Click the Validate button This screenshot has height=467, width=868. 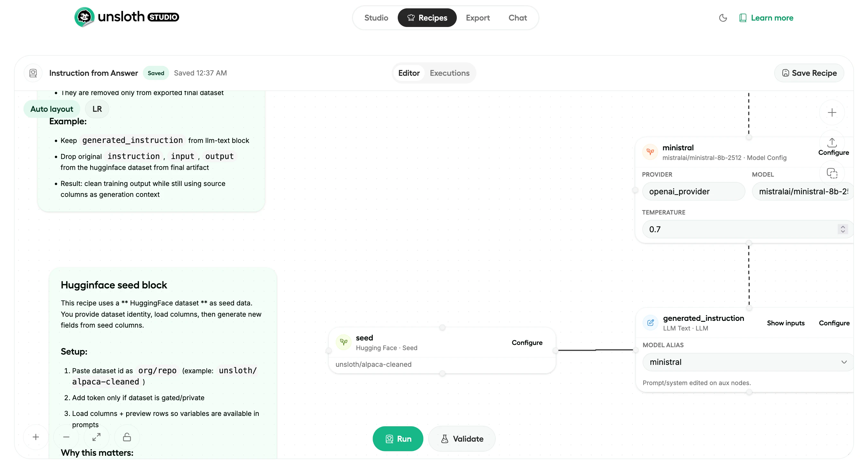pyautogui.click(x=462, y=439)
